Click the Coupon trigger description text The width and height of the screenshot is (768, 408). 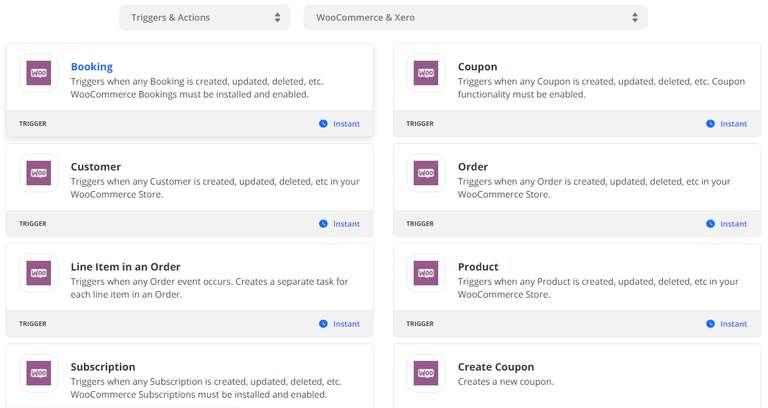(x=601, y=88)
